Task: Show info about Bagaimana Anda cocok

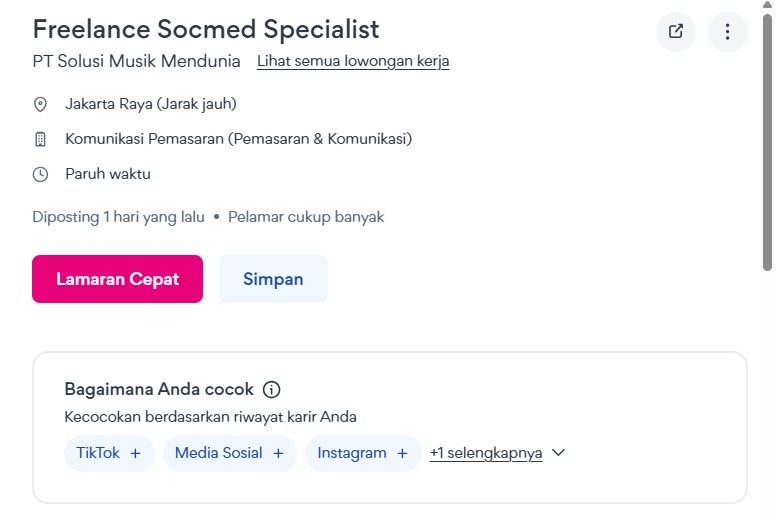Action: tap(272, 390)
